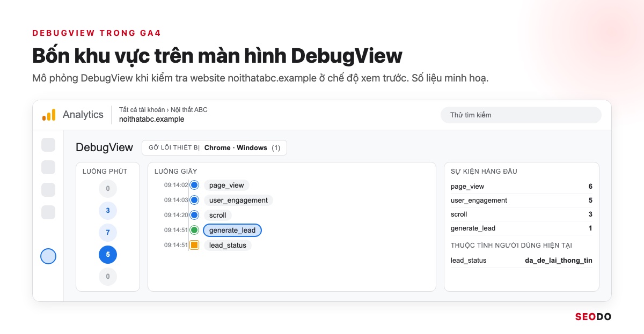The image size is (644, 334).
Task: Click the orange Analytics bar-chart logo
Action: [x=49, y=115]
